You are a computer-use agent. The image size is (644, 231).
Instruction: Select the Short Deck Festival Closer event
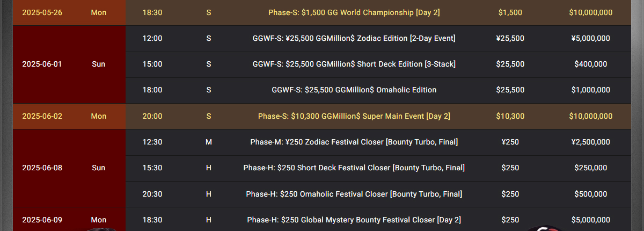click(x=354, y=168)
